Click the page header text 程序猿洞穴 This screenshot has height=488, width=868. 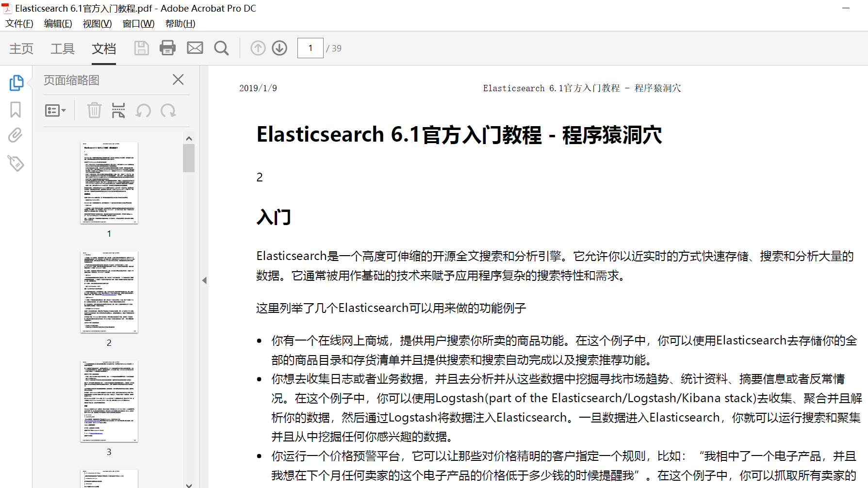tap(657, 88)
